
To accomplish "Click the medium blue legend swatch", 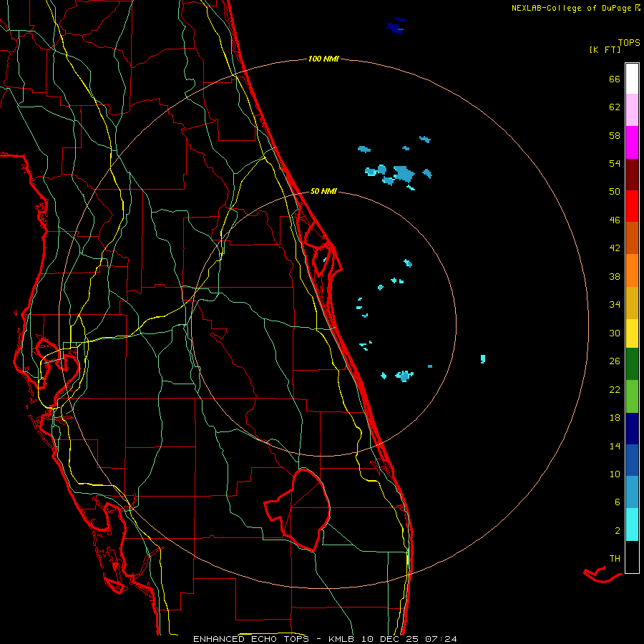I will pyautogui.click(x=632, y=460).
